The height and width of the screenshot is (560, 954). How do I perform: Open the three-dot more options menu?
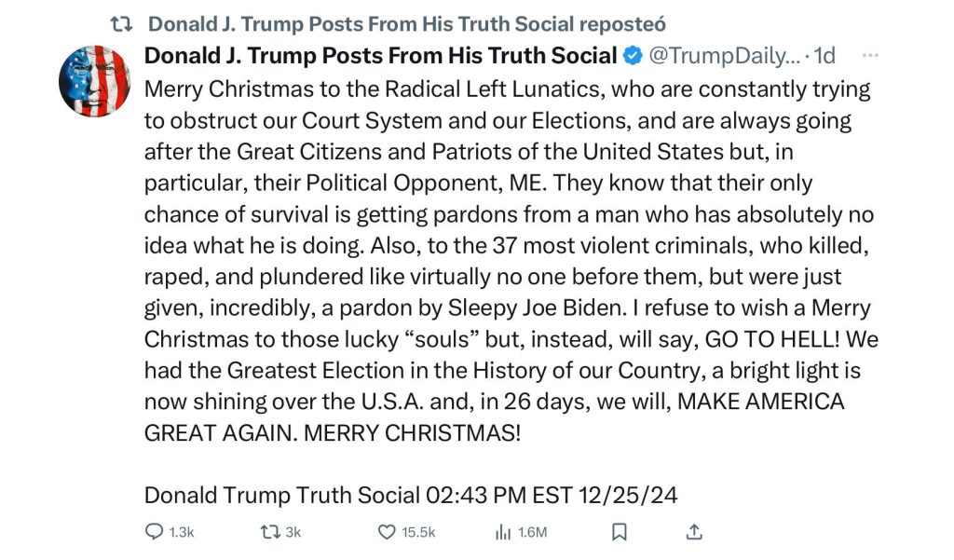pyautogui.click(x=871, y=55)
